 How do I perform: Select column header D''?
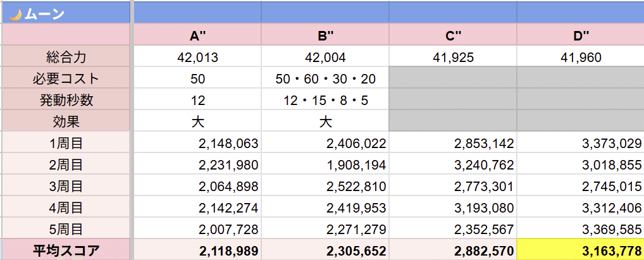tap(581, 36)
